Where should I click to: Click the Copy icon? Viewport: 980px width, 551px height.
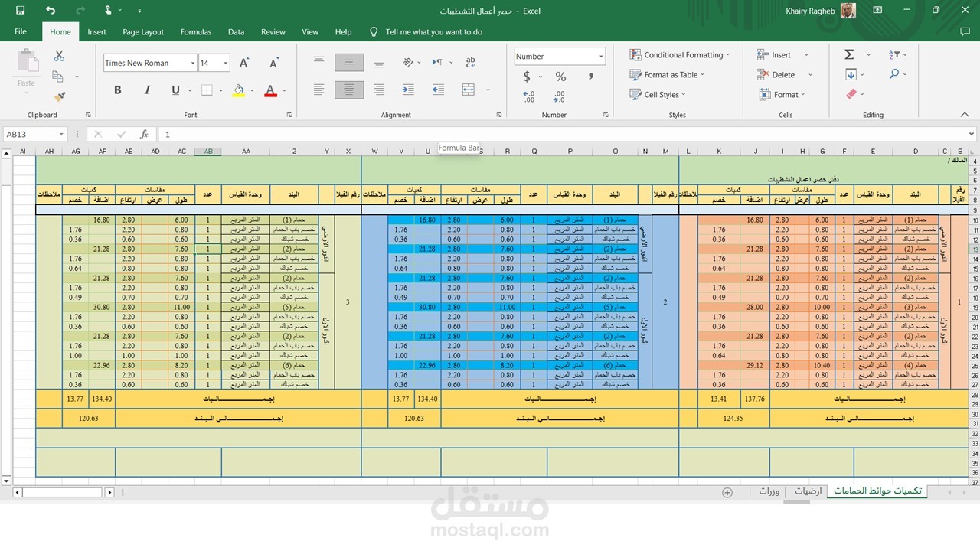[x=57, y=76]
